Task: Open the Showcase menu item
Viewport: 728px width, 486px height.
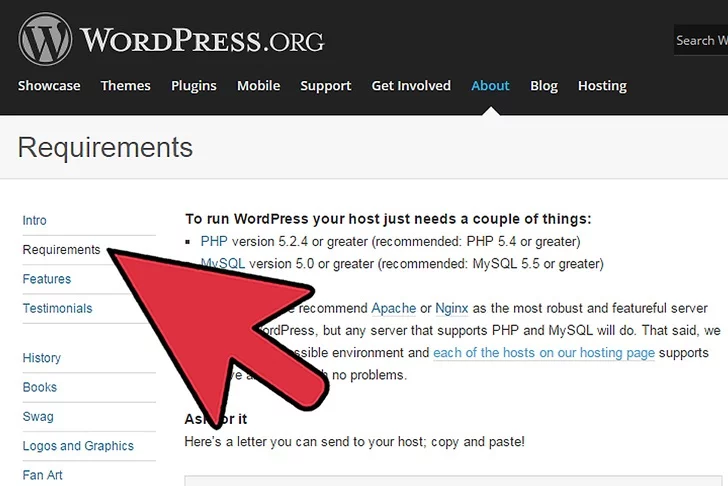Action: [x=49, y=86]
